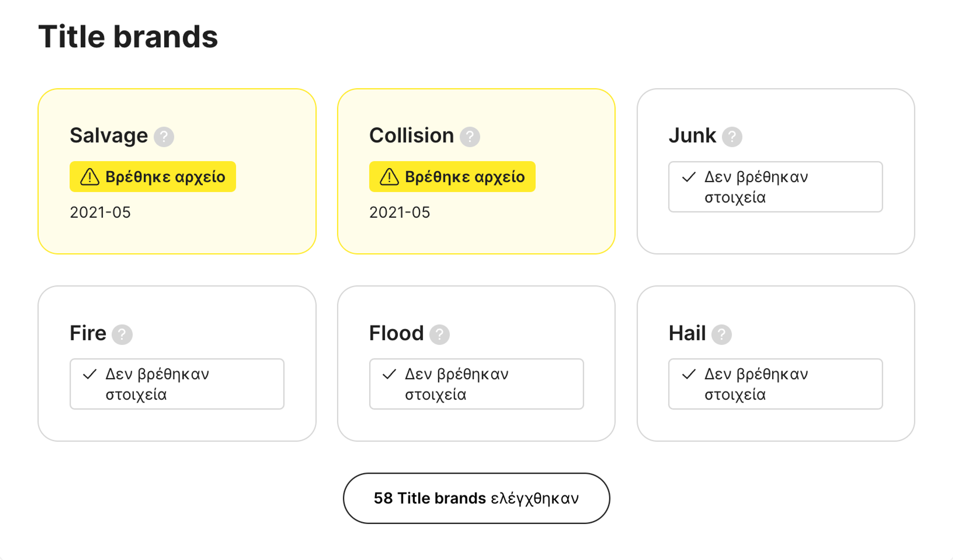Click the help icon beside Junk
953x560 pixels.
point(732,136)
